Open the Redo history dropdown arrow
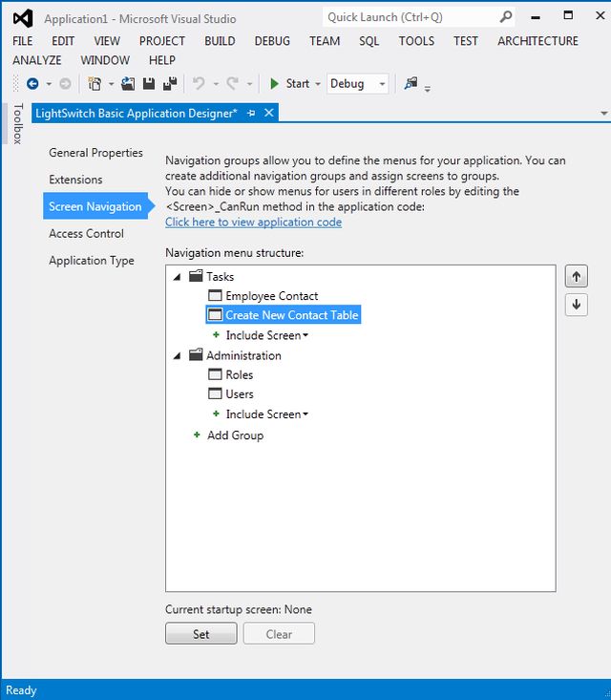 (x=249, y=84)
